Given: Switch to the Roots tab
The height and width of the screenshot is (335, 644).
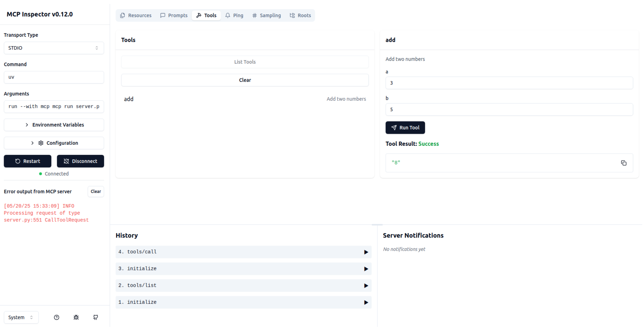Looking at the screenshot, I should pos(300,16).
